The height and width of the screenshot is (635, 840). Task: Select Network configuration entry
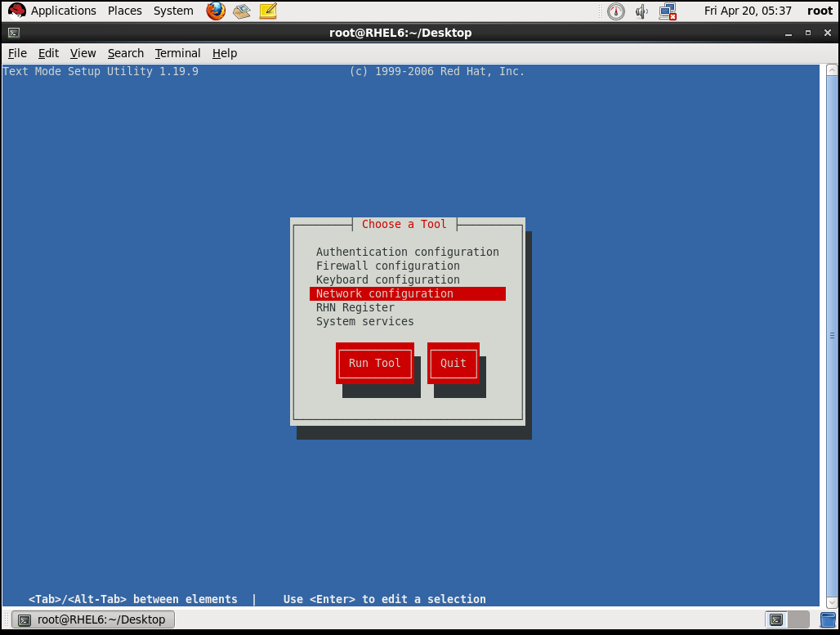[407, 293]
